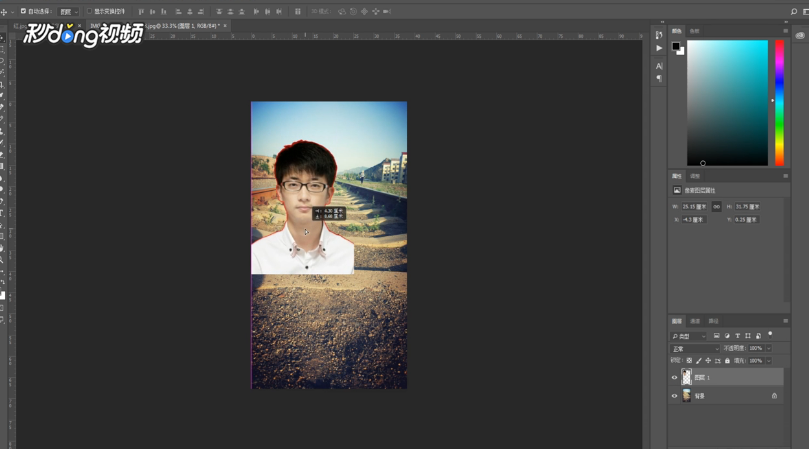
Task: Switch to the Paths (路径) tab
Action: [713, 321]
